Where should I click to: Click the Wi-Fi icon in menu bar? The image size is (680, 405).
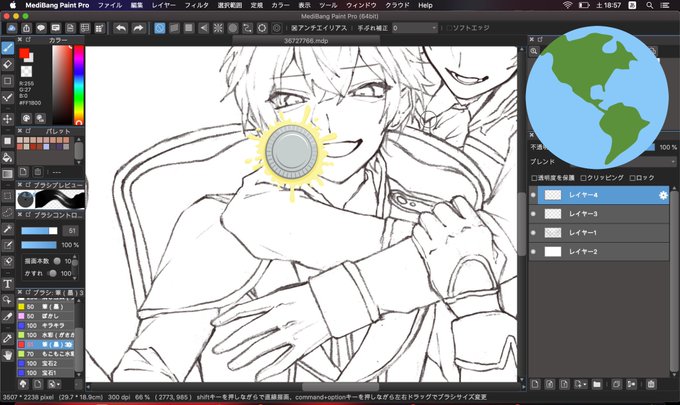click(x=568, y=5)
